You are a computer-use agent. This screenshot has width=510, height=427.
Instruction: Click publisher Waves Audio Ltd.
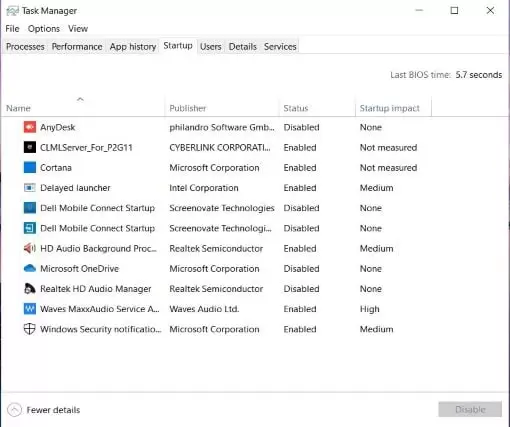(x=204, y=309)
